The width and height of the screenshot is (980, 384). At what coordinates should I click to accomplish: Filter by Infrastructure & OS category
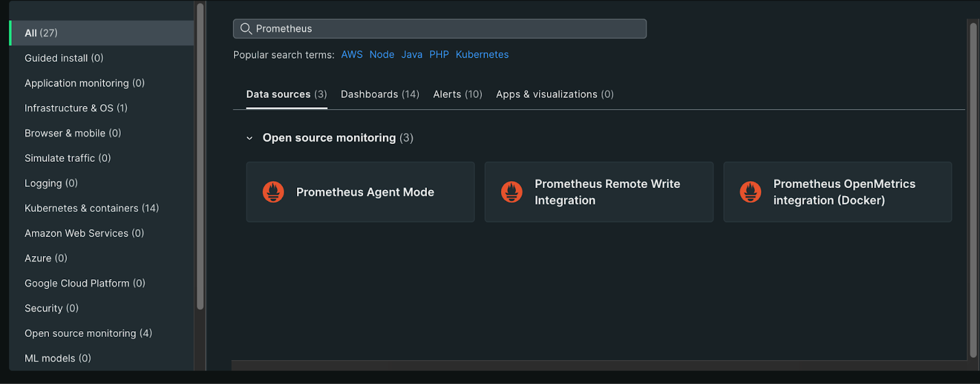tap(76, 108)
